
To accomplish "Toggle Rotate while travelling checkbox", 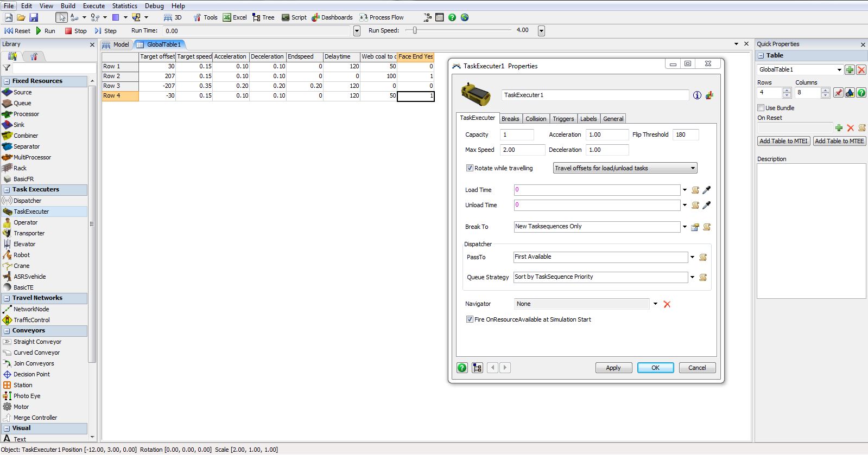I will coord(470,168).
